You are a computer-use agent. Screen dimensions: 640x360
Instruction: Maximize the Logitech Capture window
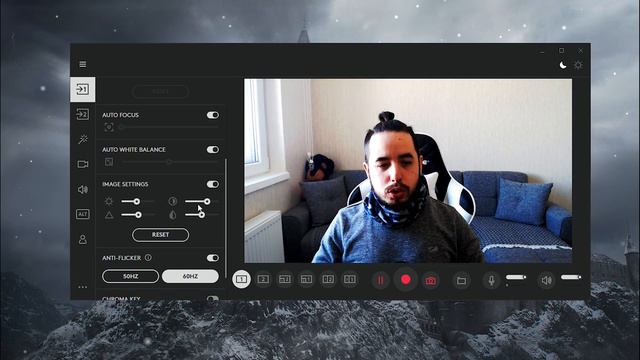(x=562, y=51)
